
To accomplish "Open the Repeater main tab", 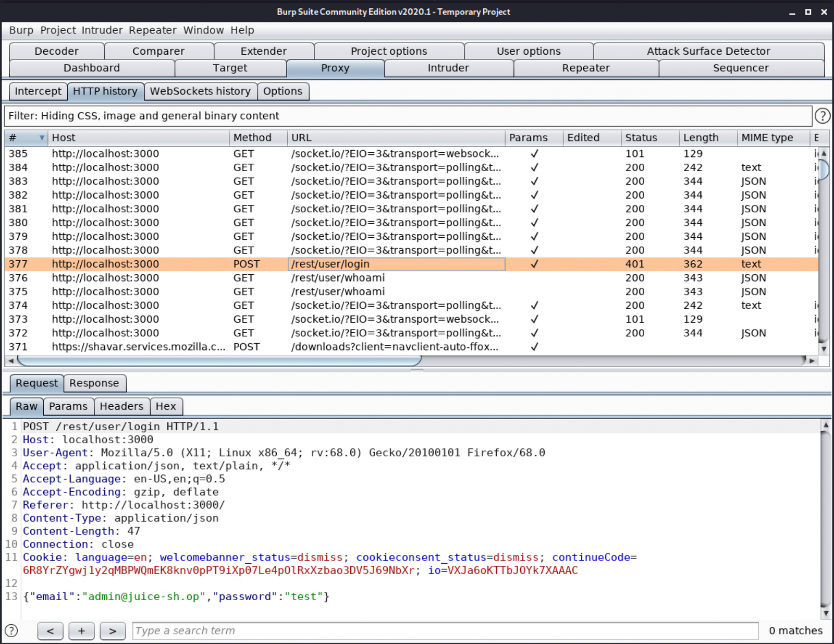I will point(586,68).
